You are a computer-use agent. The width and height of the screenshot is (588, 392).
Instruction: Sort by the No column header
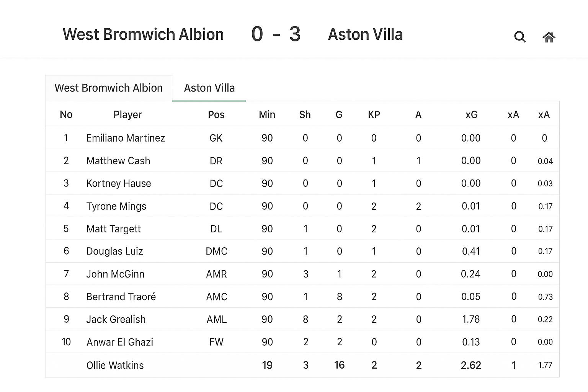[x=66, y=114]
